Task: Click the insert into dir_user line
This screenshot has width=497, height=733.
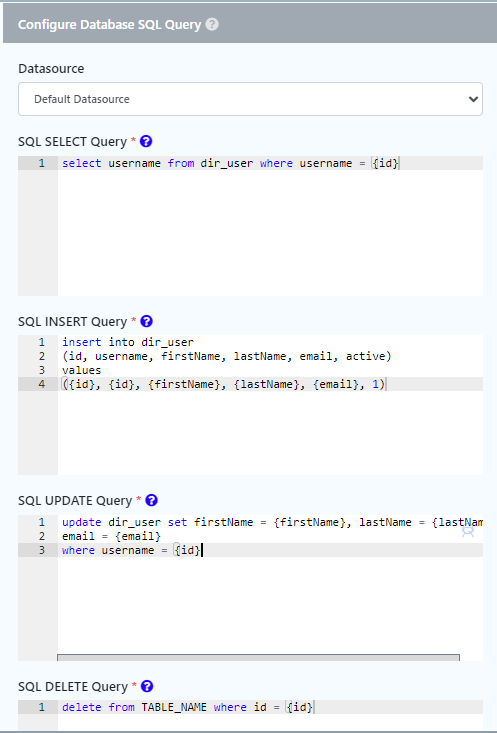Action: [x=128, y=342]
